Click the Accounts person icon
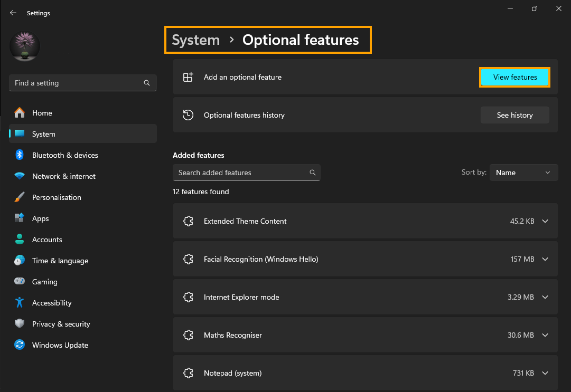The image size is (571, 392). pyautogui.click(x=20, y=240)
